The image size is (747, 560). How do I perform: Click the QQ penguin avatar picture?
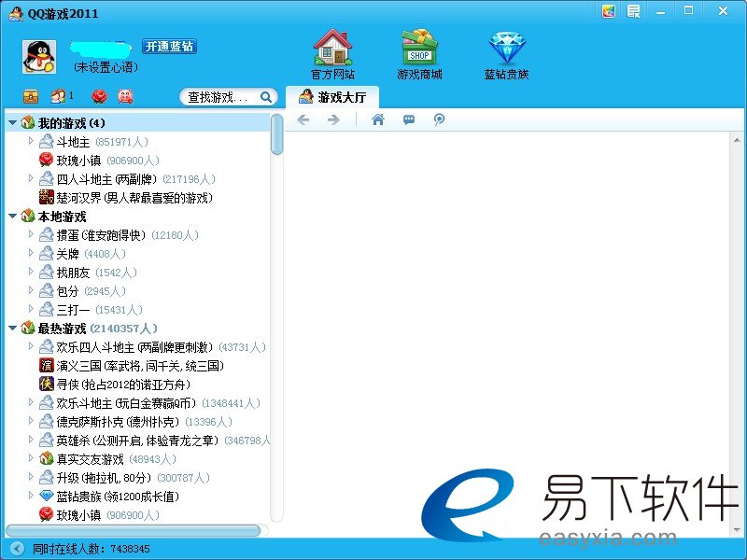(x=39, y=56)
